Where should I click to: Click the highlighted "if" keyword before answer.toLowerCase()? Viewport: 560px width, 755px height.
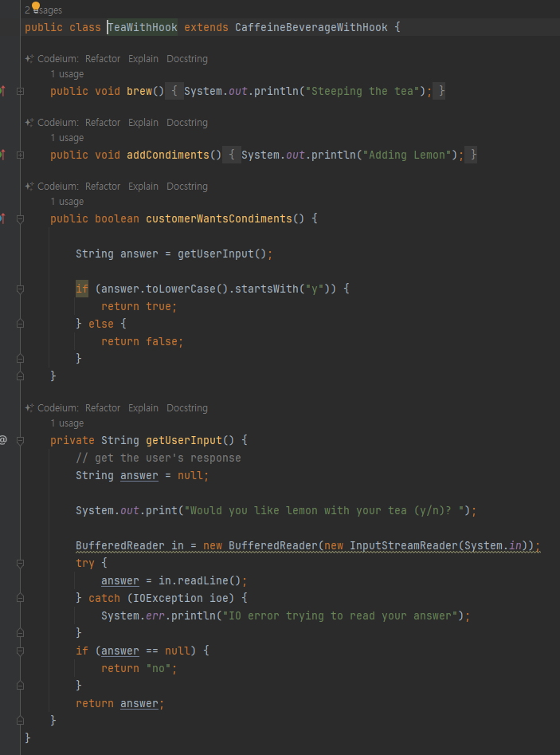[82, 289]
